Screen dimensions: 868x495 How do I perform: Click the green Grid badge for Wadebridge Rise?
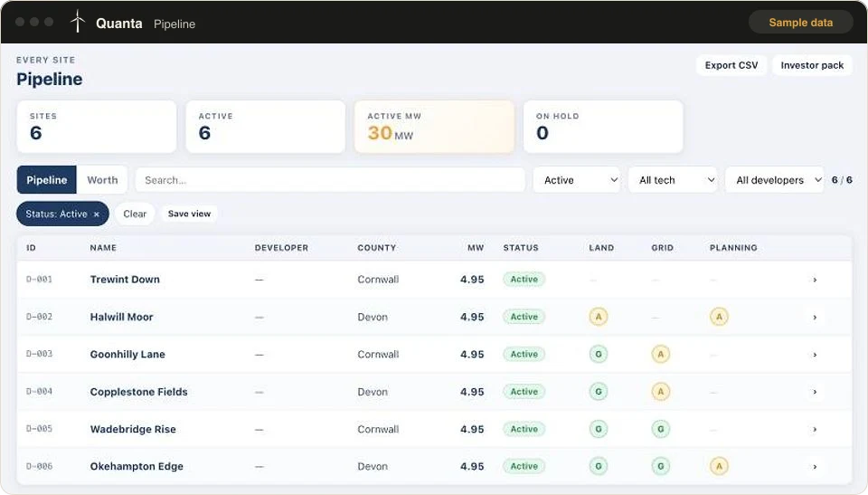tap(660, 429)
